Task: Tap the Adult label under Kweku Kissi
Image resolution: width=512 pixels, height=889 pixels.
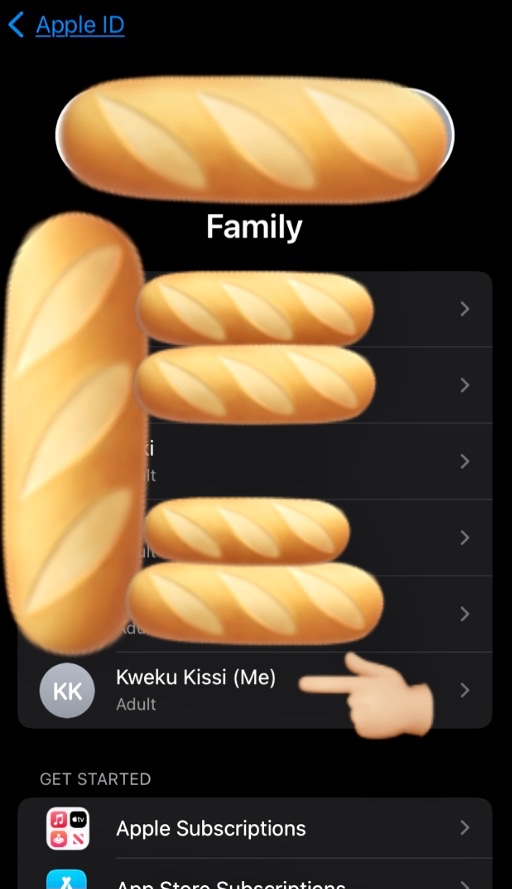Action: point(136,704)
